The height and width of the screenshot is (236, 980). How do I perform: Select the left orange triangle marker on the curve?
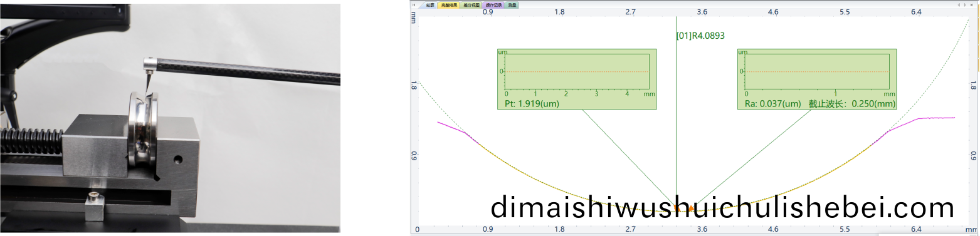pyautogui.click(x=677, y=208)
